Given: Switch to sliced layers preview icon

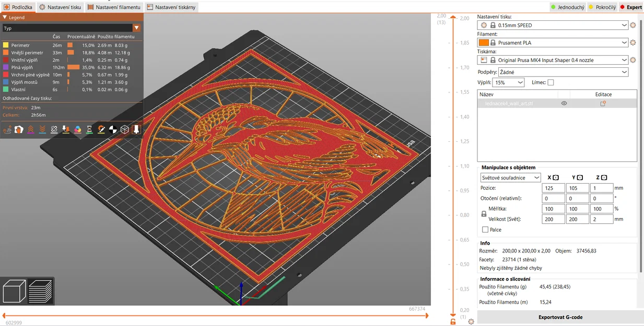Looking at the screenshot, I should (x=40, y=291).
